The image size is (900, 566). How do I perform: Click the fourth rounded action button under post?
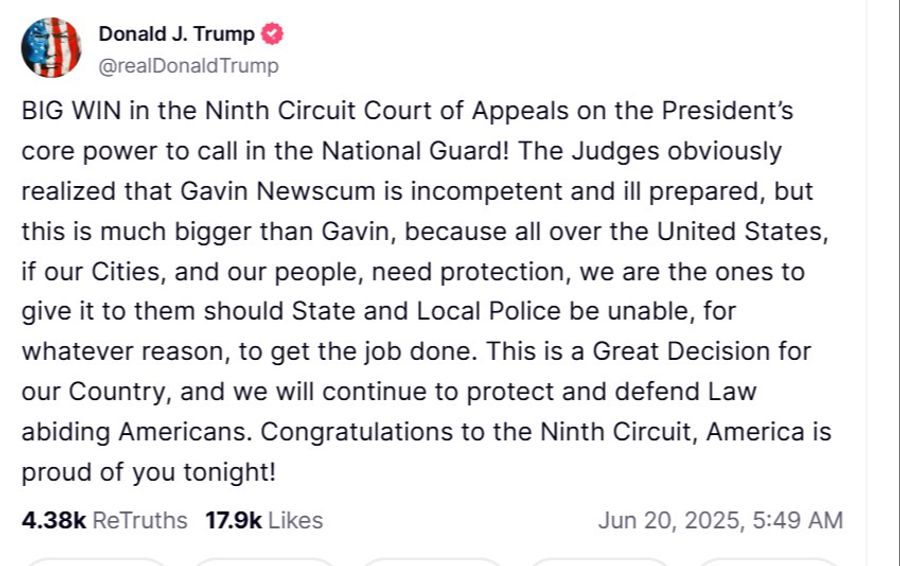tap(600, 561)
